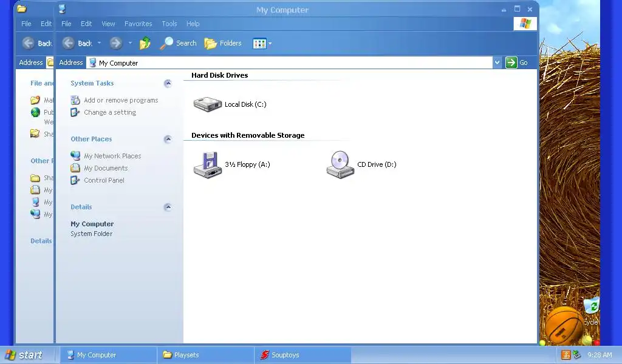622x364 pixels.
Task: Click the Devices with Removable Storage header
Action: pos(248,135)
